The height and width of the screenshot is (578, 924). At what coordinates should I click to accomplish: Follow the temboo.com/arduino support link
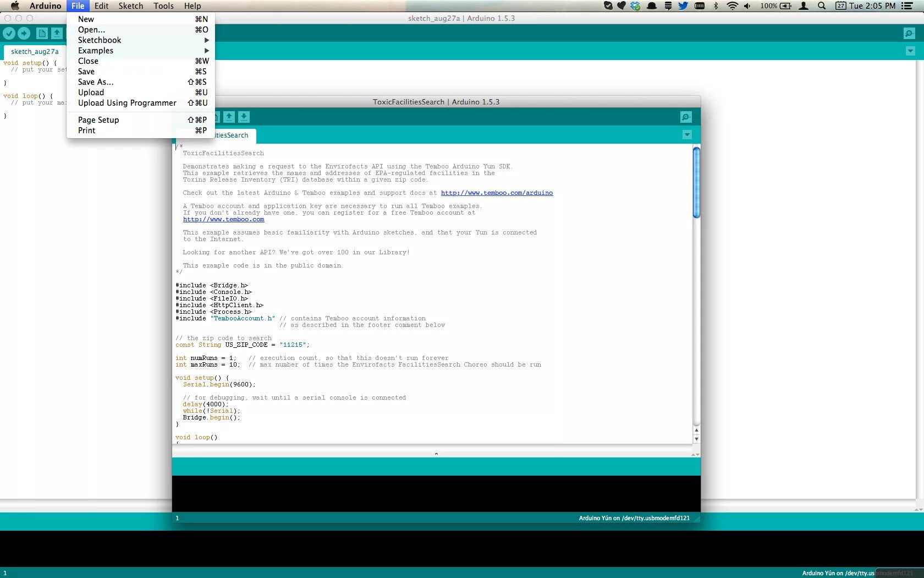point(496,193)
